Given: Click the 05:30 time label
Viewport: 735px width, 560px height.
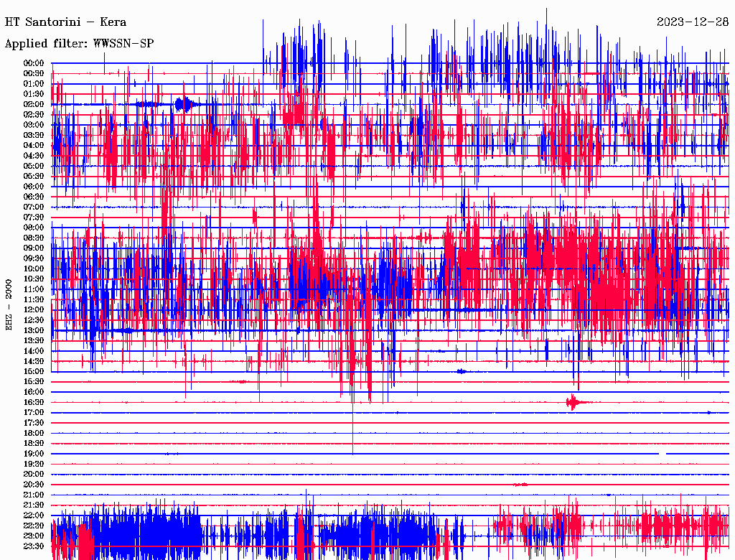Looking at the screenshot, I should [x=34, y=177].
